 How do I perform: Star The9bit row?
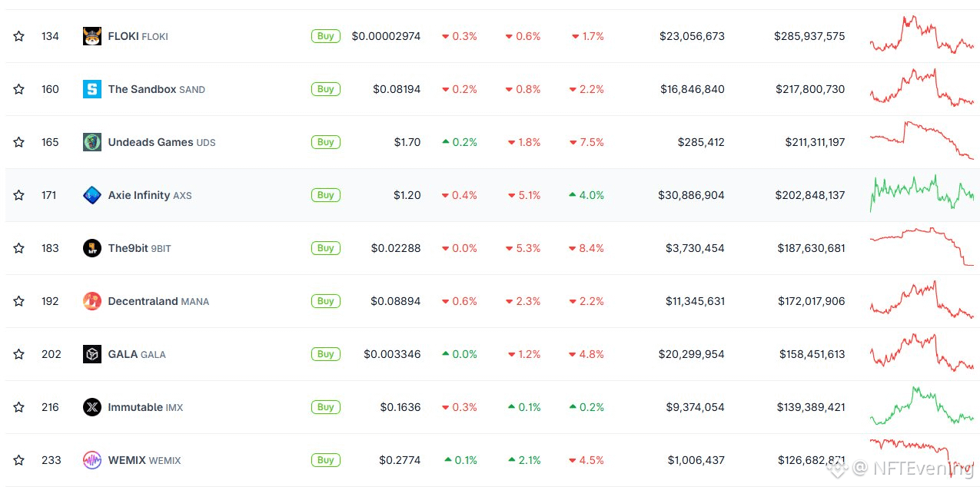(18, 248)
